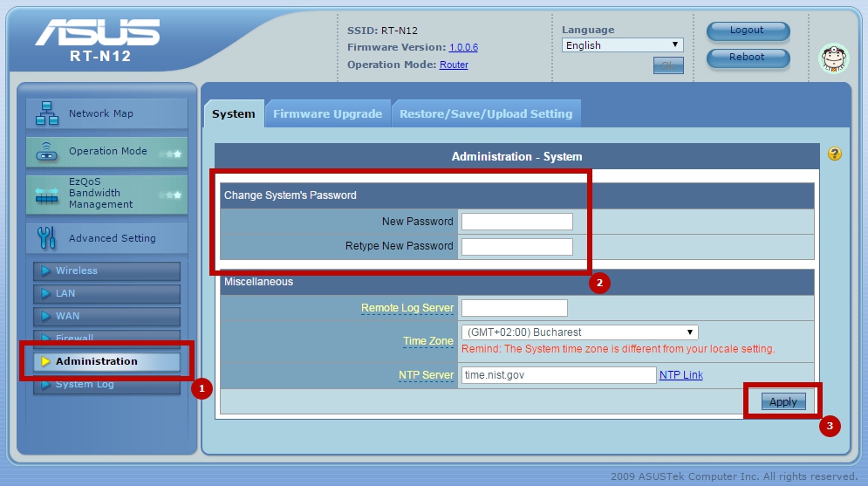Open the firmware version 1.0.0.6 link
The width and height of the screenshot is (868, 486).
pyautogui.click(x=463, y=48)
